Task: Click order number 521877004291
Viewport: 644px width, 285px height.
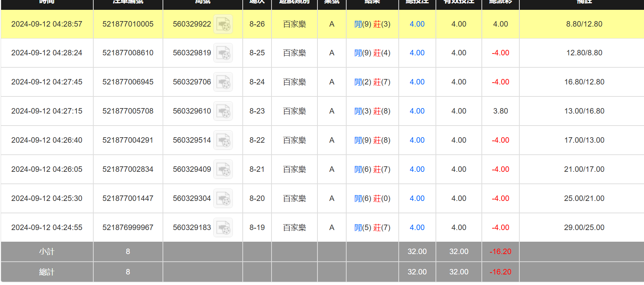Action: tap(128, 140)
